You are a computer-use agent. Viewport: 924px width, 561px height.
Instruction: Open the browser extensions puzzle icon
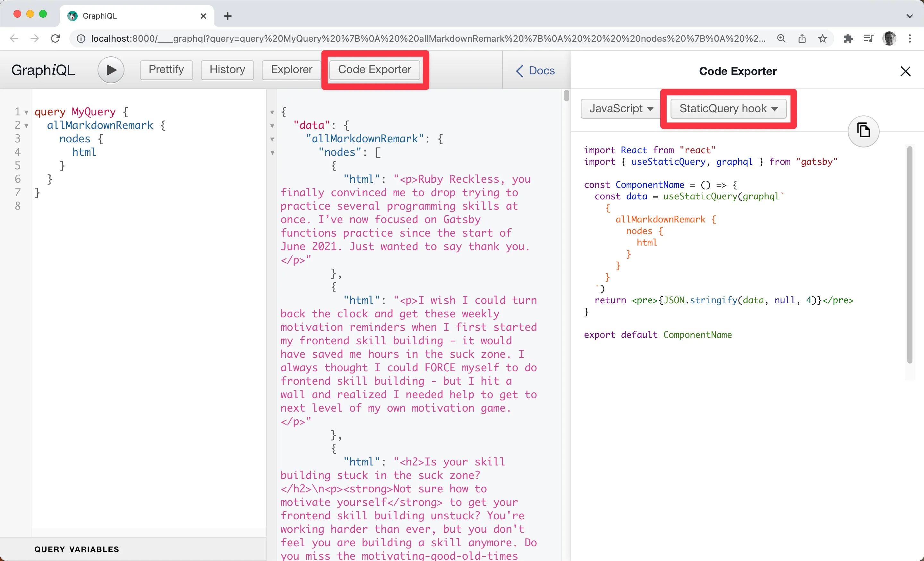848,38
